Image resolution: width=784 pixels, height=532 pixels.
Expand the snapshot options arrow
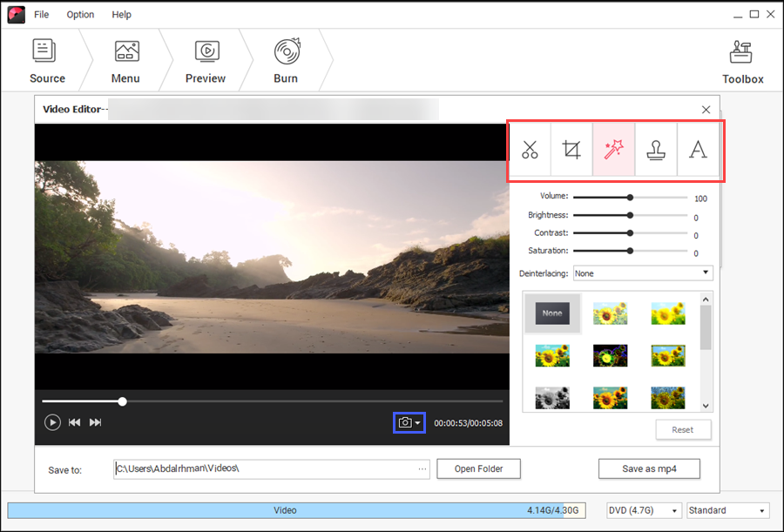[x=417, y=421]
